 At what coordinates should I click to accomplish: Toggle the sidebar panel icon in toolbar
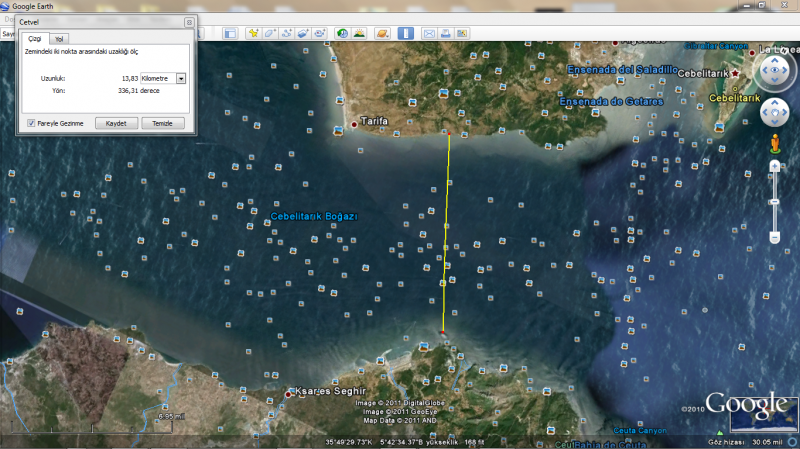[229, 33]
